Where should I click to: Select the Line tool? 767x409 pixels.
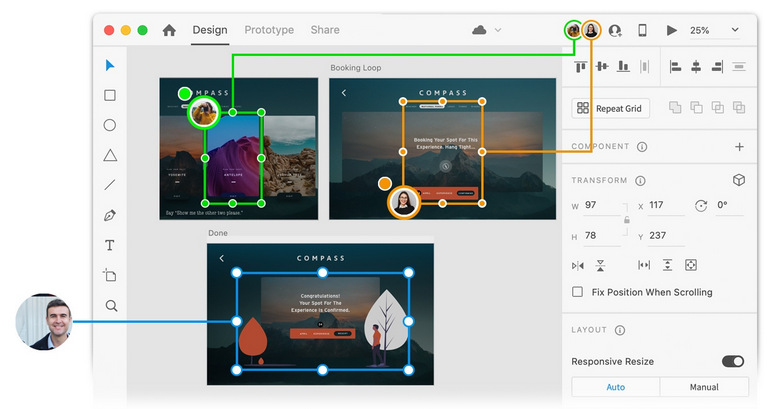(x=110, y=185)
